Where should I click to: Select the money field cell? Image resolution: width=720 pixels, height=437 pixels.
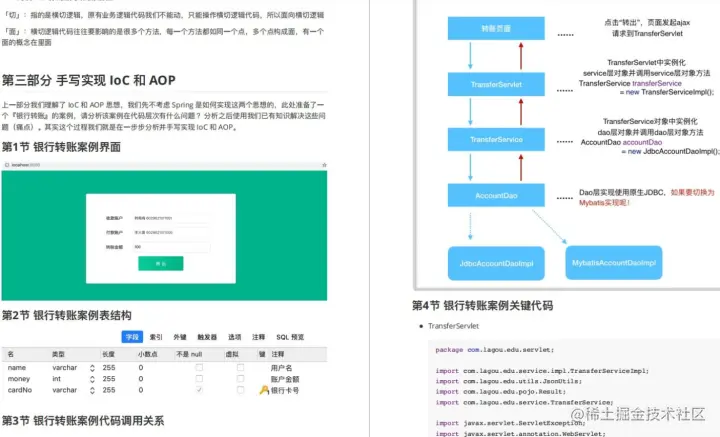pos(19,379)
